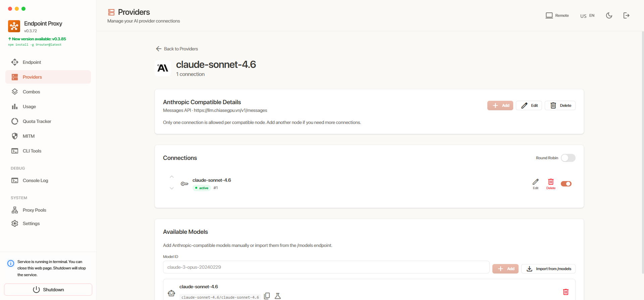Copy the claude-sonnet-4.6 model ID
The image size is (644, 300).
(267, 296)
